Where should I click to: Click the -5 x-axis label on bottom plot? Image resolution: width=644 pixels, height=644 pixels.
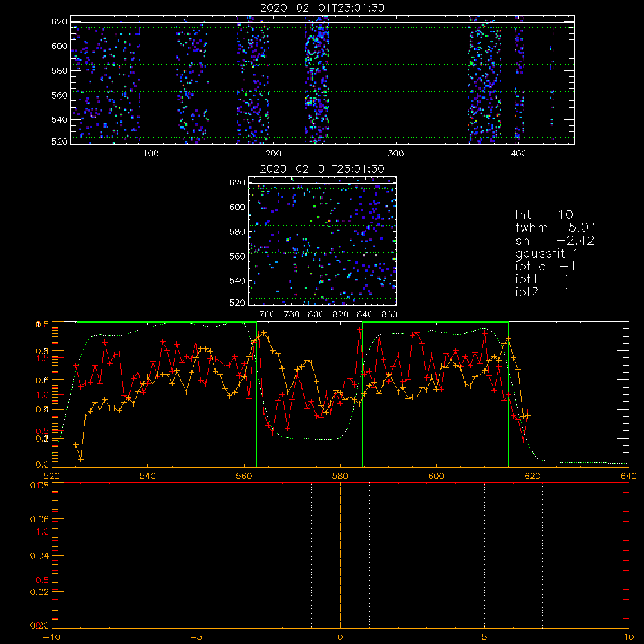[196, 638]
